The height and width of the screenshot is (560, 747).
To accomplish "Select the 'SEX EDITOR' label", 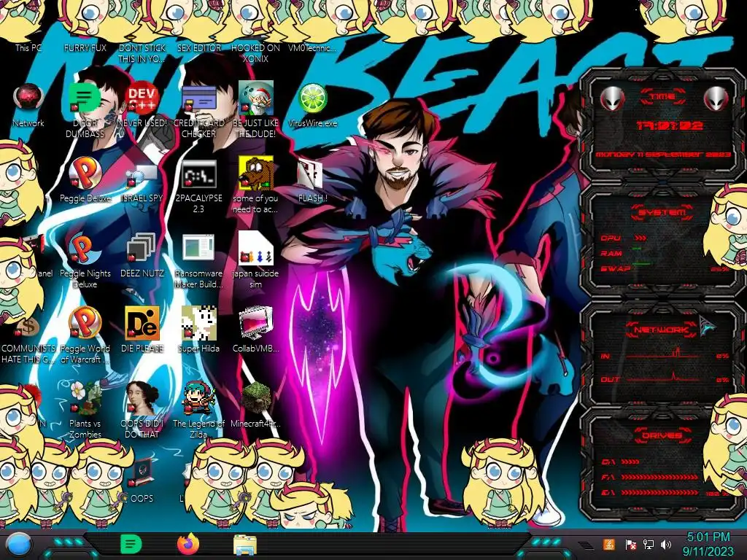I will pos(198,47).
